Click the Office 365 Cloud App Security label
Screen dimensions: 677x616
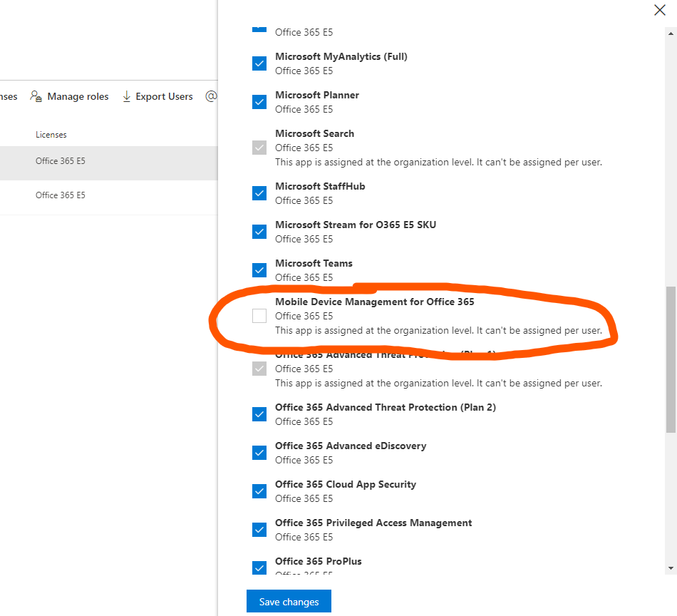pos(346,484)
